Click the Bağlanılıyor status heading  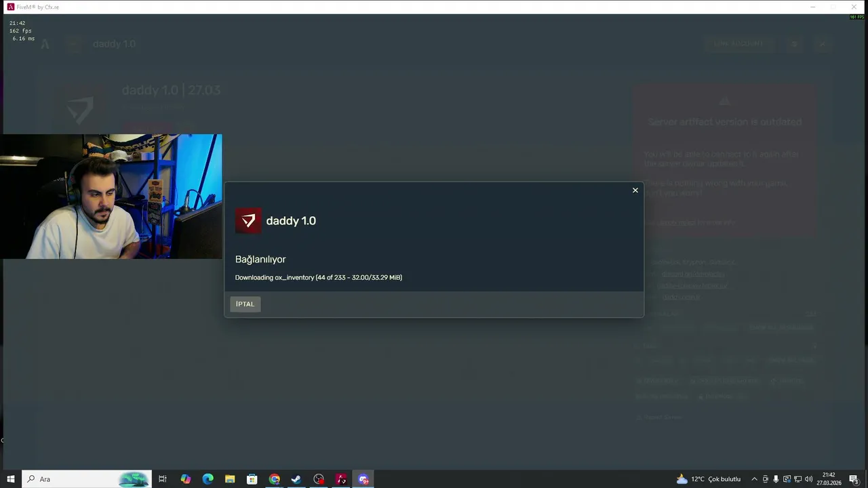coord(260,260)
